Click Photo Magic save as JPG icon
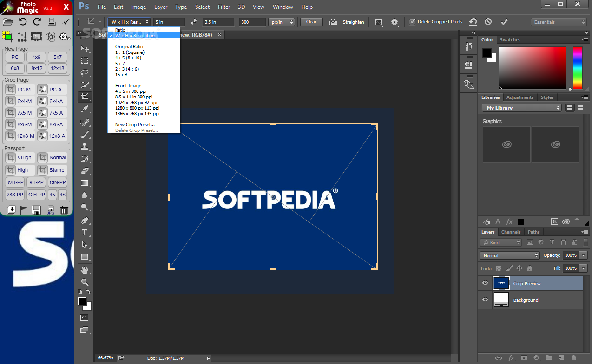This screenshot has width=592, height=364. (x=51, y=210)
